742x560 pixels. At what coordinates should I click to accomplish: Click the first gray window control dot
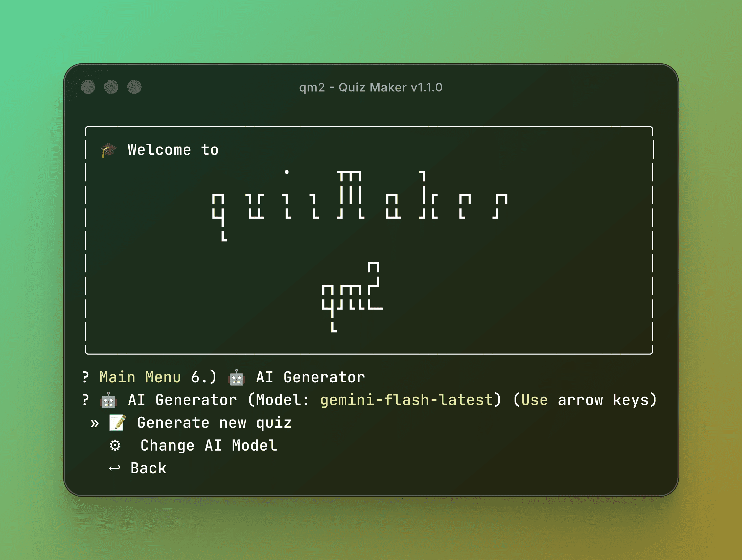point(88,87)
